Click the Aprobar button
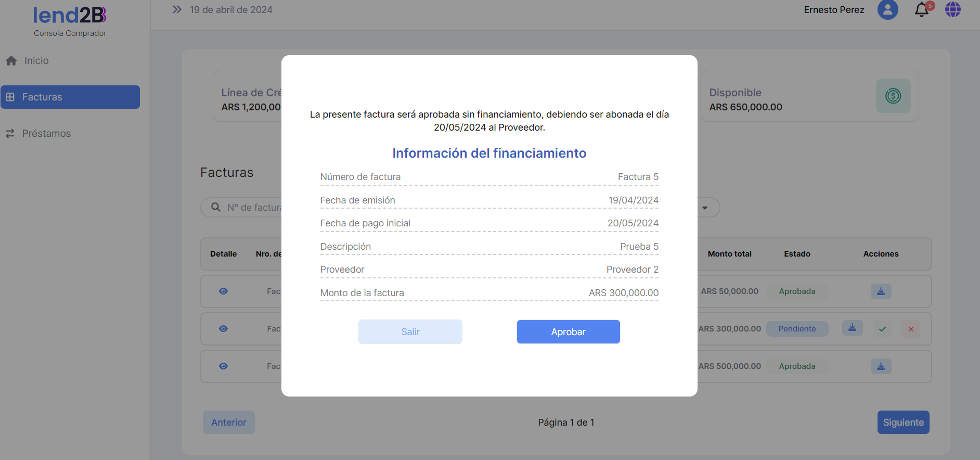The image size is (980, 460). 568,332
